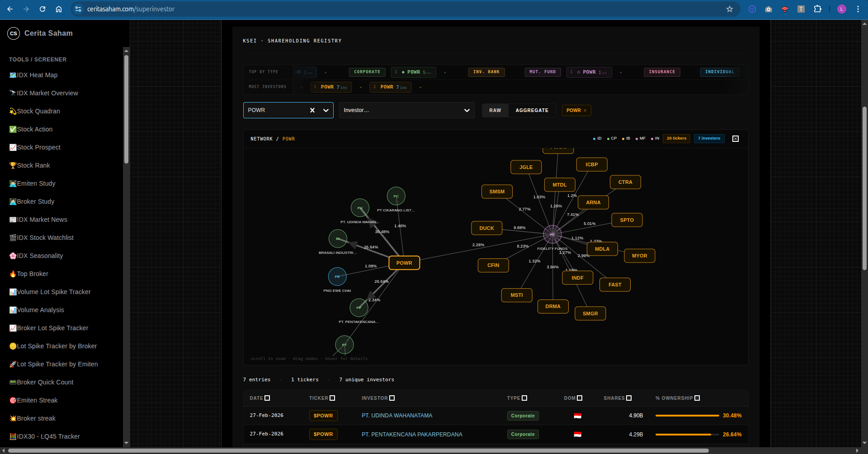
Task: Expand the POWR ticker dropdown
Action: coord(325,110)
